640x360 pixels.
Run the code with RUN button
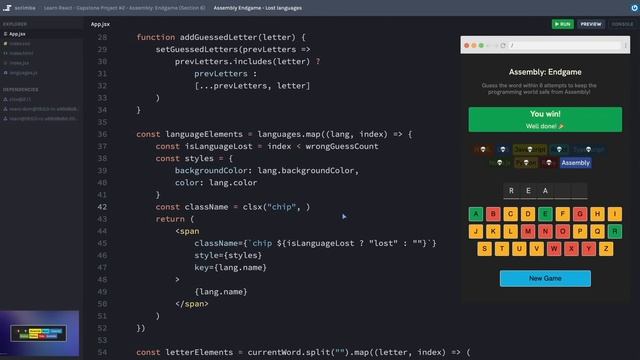562,24
